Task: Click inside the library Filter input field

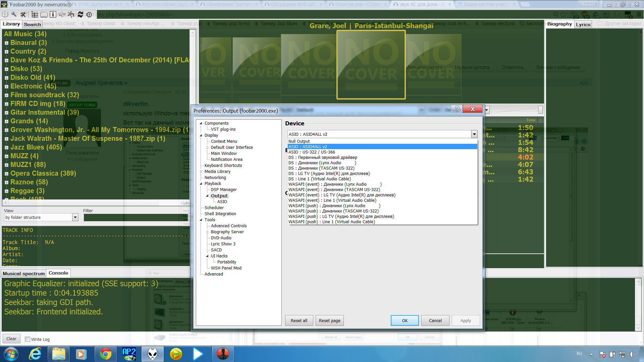Action: pyautogui.click(x=137, y=218)
